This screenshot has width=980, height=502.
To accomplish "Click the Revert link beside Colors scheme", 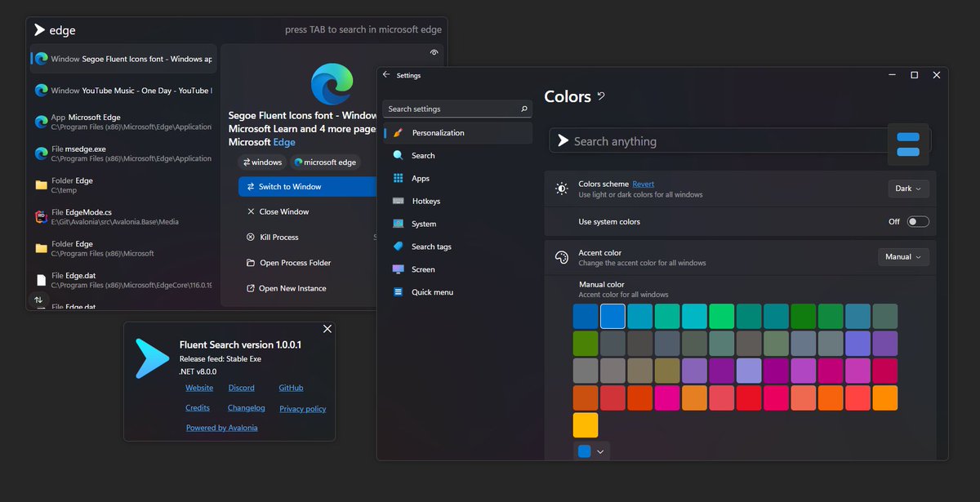I will tap(644, 184).
